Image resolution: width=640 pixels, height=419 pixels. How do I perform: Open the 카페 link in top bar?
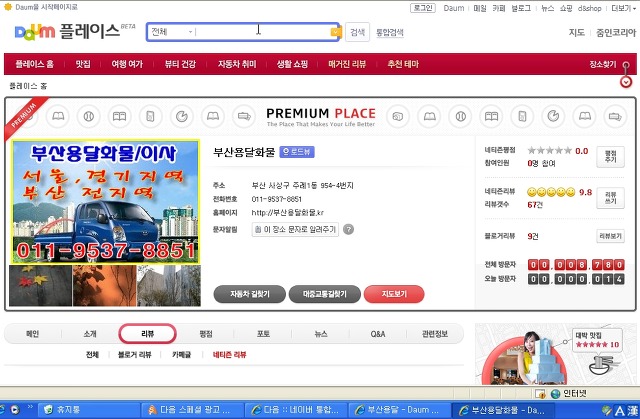499,8
